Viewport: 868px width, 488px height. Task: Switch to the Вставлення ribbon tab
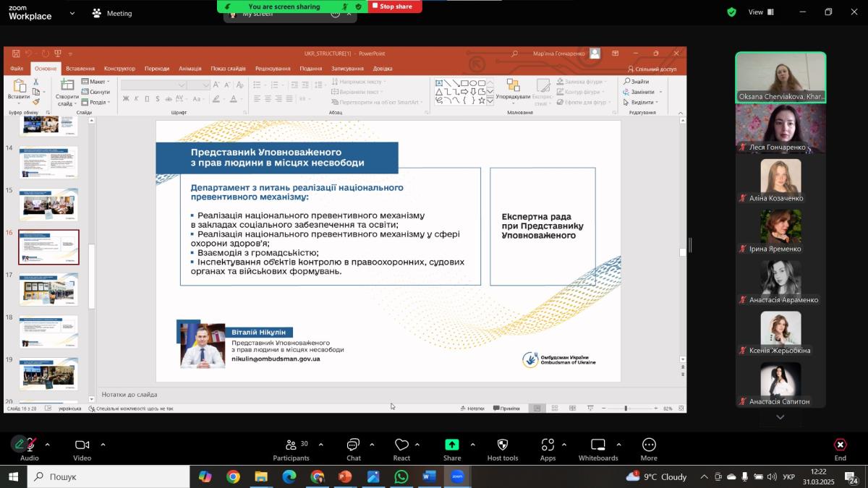pyautogui.click(x=80, y=69)
